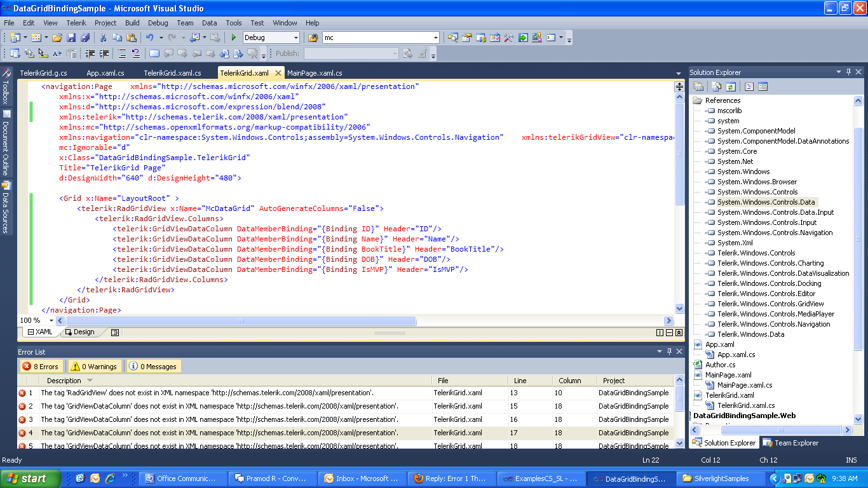Click the Save All toolbar icon
This screenshot has height=488, width=868.
[x=85, y=37]
